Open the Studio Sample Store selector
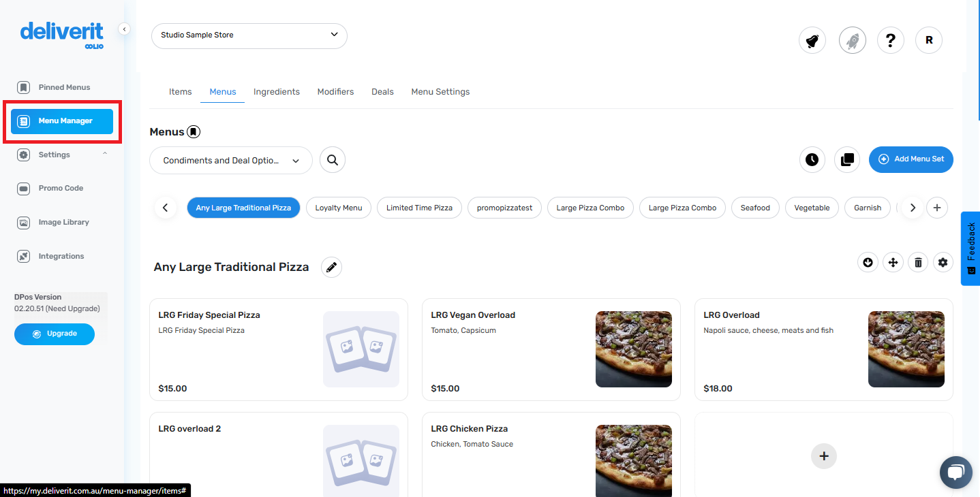This screenshot has height=497, width=980. [249, 35]
